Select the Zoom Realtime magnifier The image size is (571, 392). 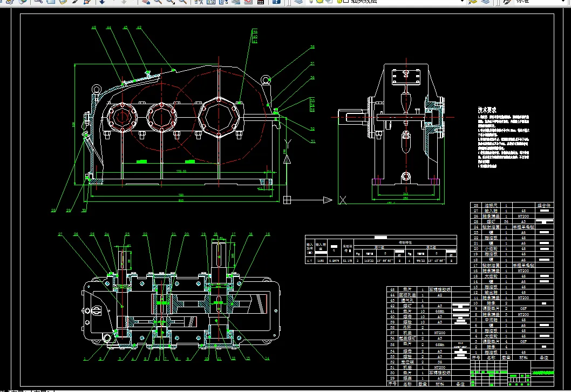coord(158,2)
